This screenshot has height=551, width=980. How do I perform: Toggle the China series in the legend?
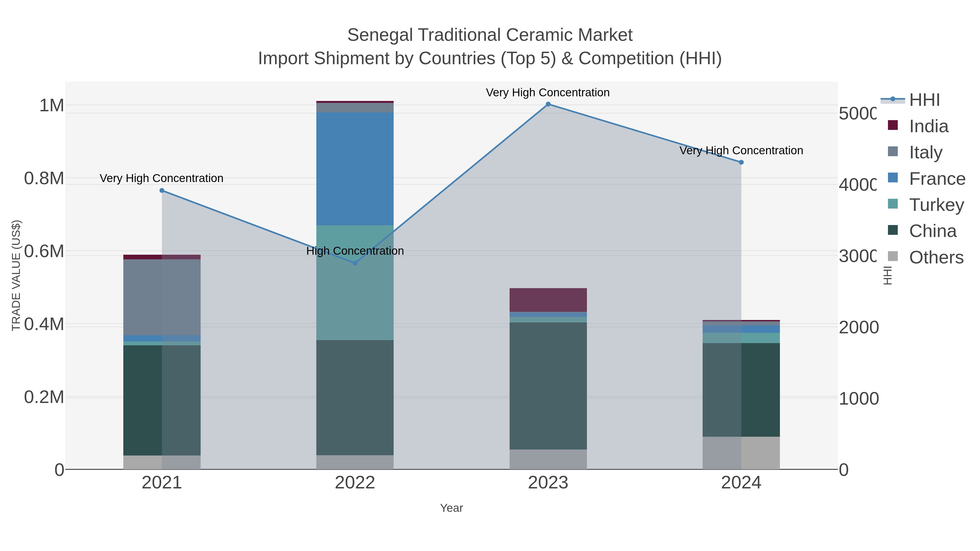click(x=922, y=231)
